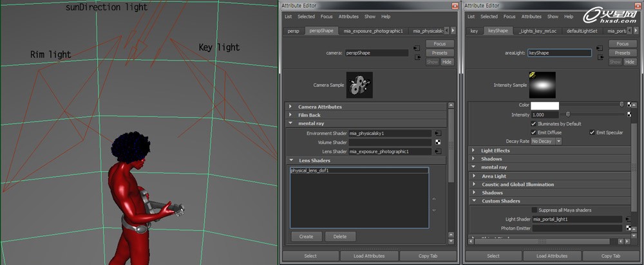Image resolution: width=644 pixels, height=265 pixels.
Task: Click output connection icon below area Light name field
Action: point(600,57)
